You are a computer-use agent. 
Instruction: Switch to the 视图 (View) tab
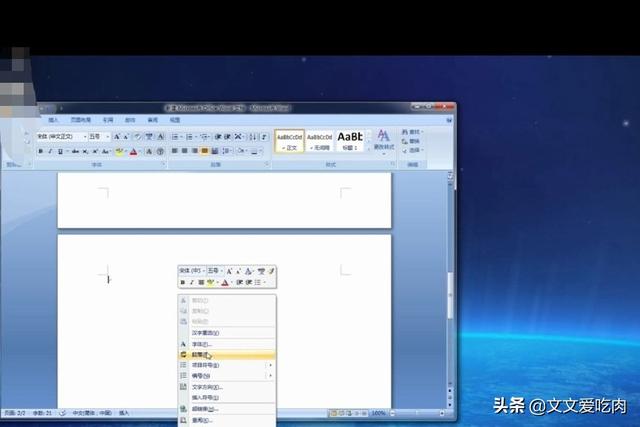point(175,120)
